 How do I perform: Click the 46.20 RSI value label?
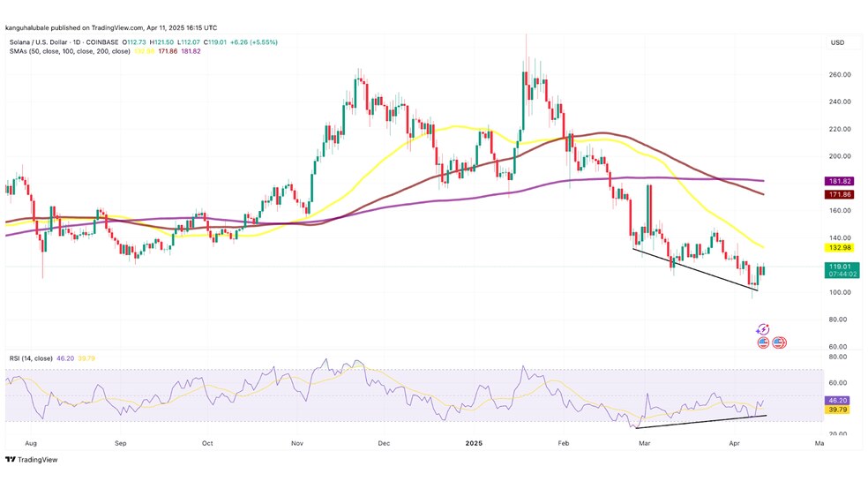coord(837,401)
